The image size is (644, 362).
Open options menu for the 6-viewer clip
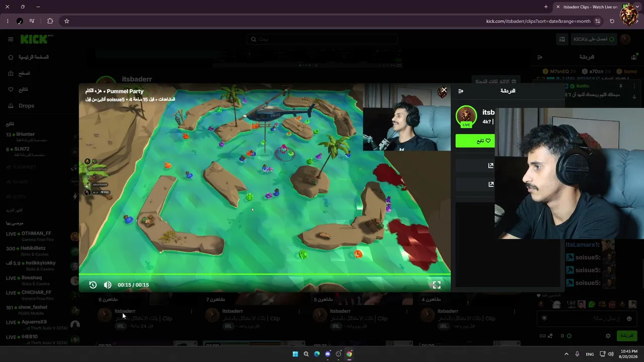191,312
